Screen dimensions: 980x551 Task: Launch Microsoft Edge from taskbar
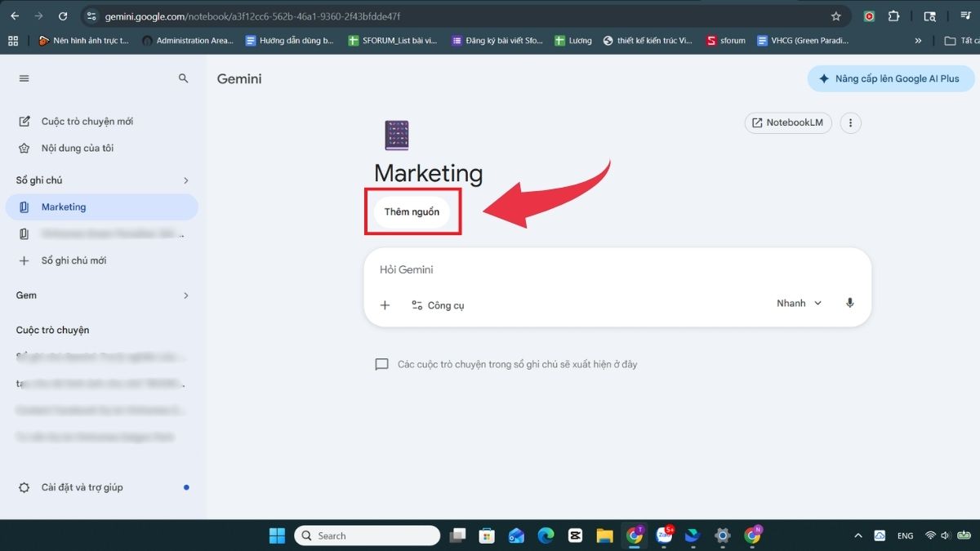pyautogui.click(x=546, y=535)
